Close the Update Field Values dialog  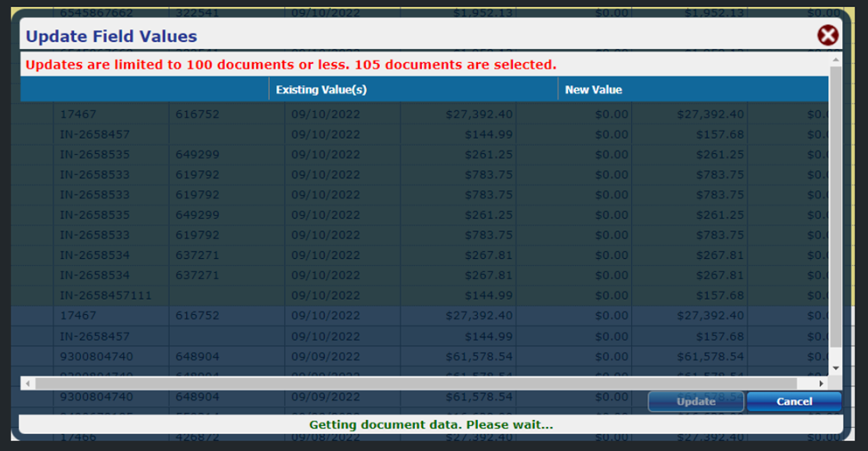click(x=828, y=36)
